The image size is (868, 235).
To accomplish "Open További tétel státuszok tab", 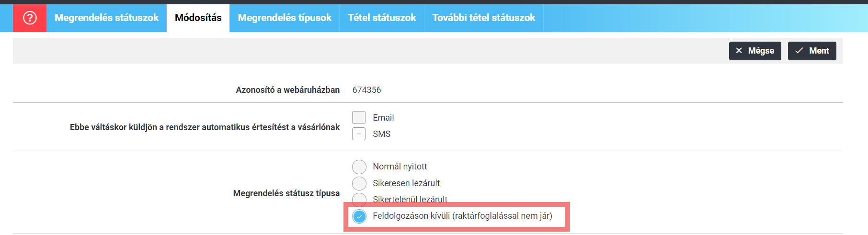I will 484,18.
